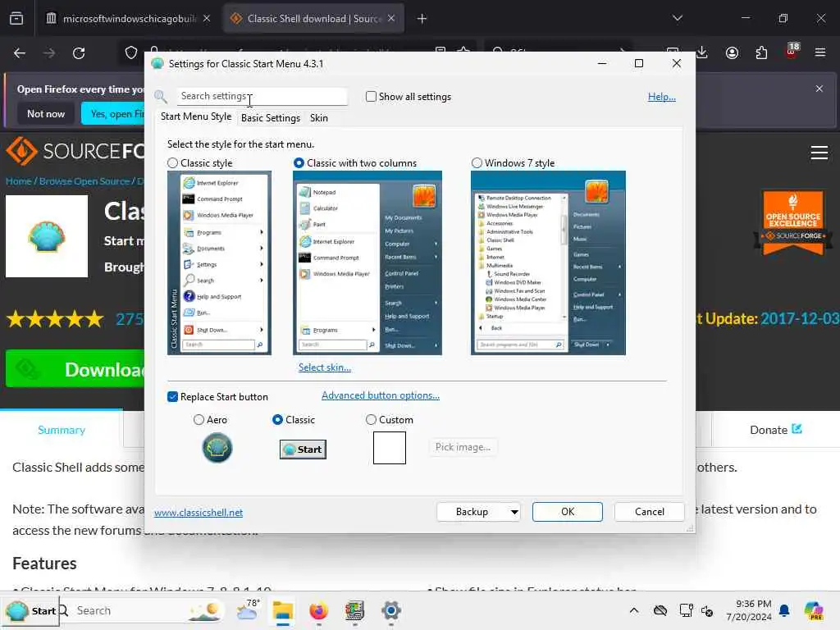Open the Help link
This screenshot has height=630, width=840.
[662, 97]
